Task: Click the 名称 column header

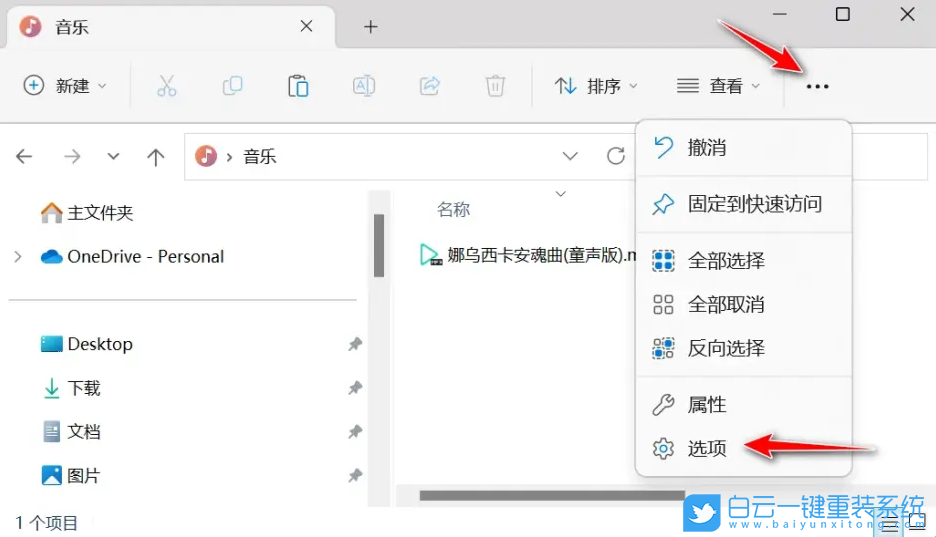Action: (454, 209)
